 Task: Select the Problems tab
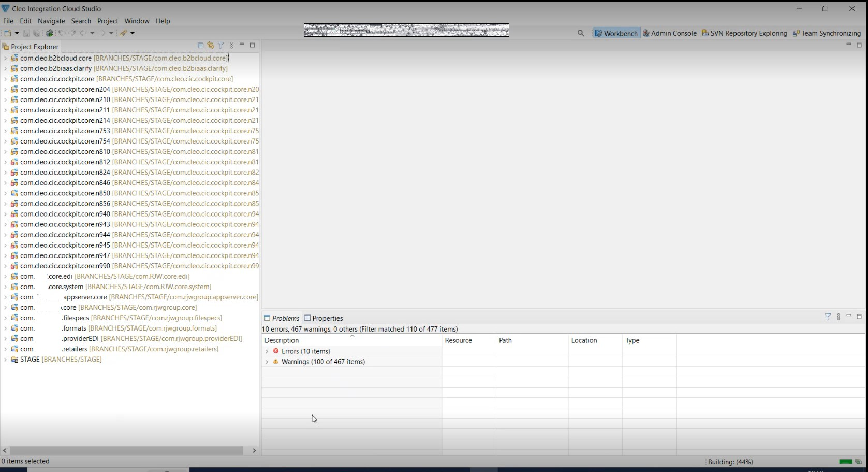pos(282,318)
